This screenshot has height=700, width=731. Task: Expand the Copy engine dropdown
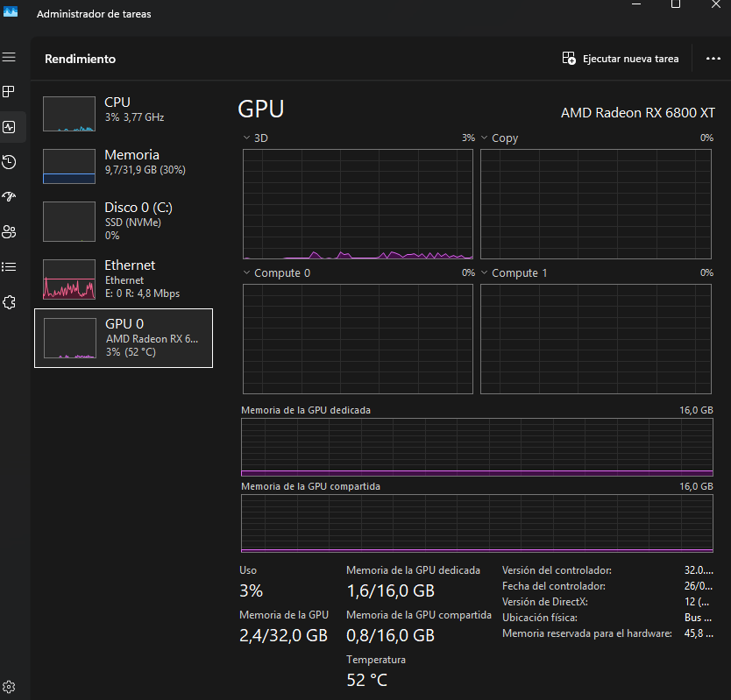click(500, 138)
